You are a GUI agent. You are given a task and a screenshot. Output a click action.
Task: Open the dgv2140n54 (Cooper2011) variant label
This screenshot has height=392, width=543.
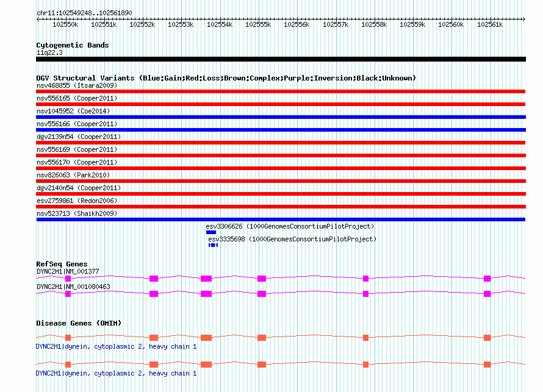pos(79,188)
